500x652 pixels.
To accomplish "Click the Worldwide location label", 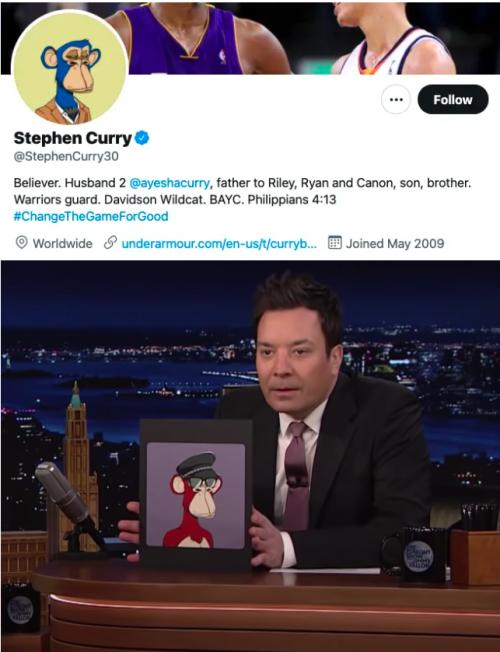I will (x=62, y=243).
